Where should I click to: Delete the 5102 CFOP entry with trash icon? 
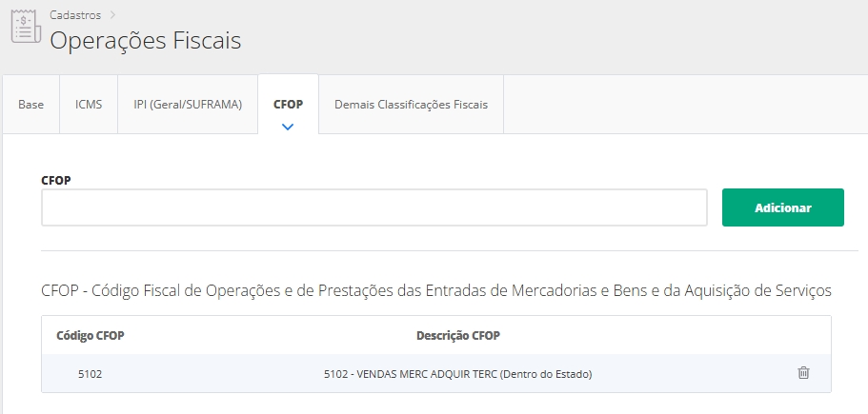(803, 373)
